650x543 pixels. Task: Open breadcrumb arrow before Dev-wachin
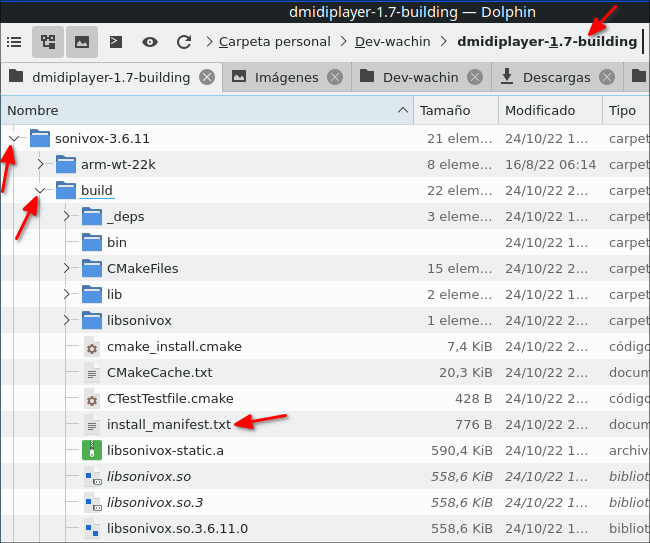pyautogui.click(x=343, y=42)
